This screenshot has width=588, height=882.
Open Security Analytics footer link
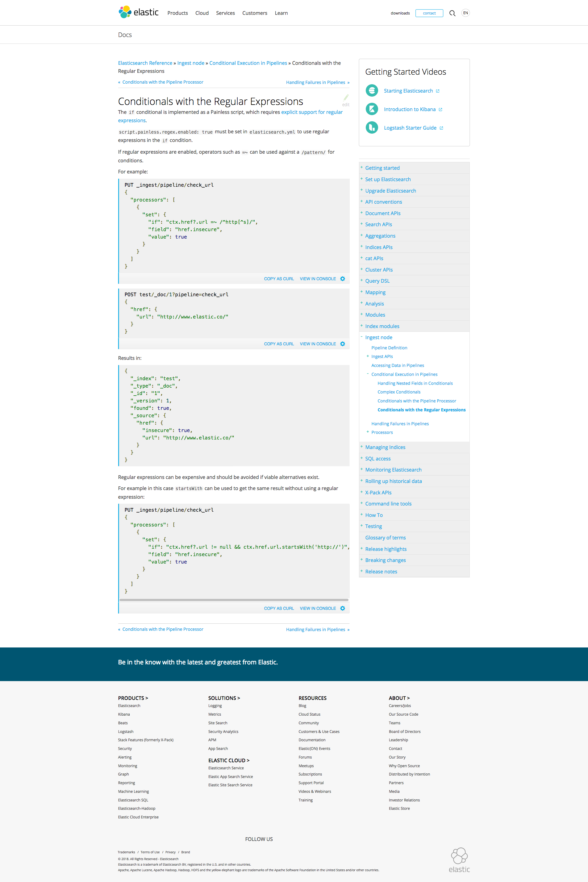pos(223,731)
